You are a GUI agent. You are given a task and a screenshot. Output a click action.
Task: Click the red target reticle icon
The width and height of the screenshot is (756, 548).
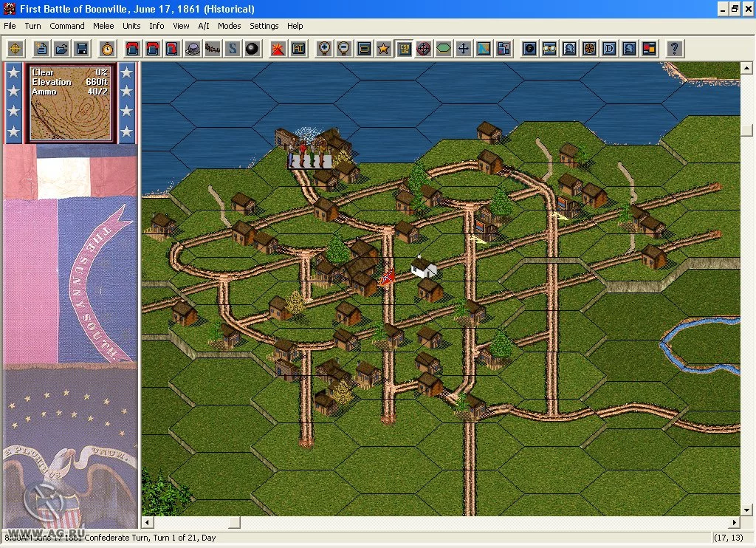tap(423, 49)
